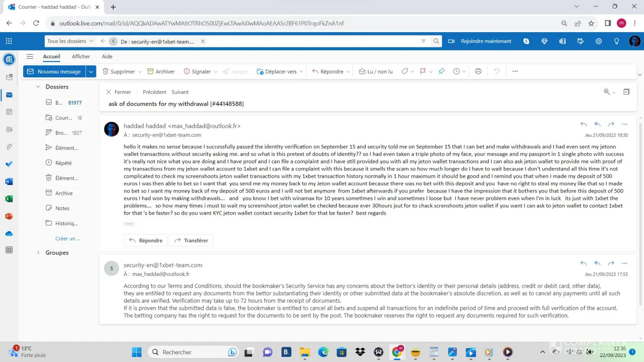644x362 pixels.
Task: Open OneDrive from the left rail
Action: coord(9,233)
